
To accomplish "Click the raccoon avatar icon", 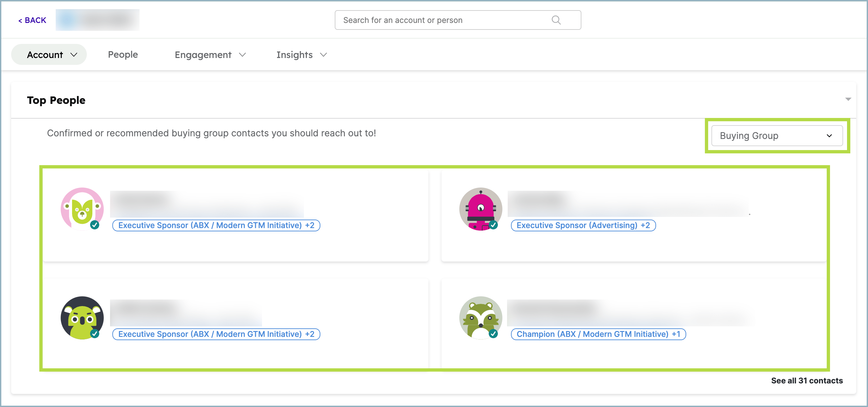I will pyautogui.click(x=481, y=318).
